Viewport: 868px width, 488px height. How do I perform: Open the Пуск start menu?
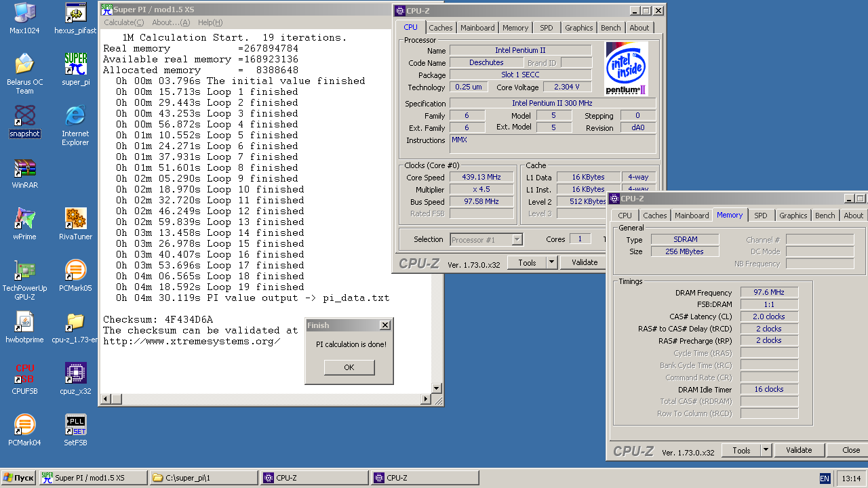pos(19,478)
